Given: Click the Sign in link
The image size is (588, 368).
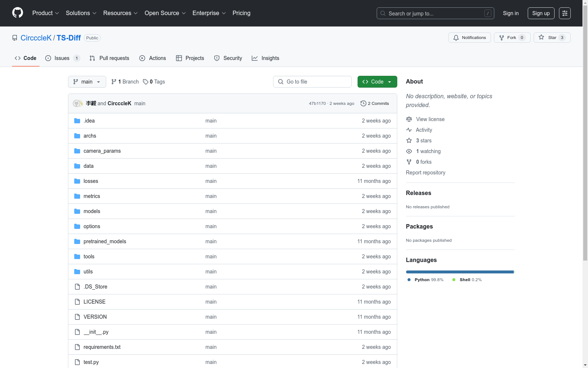Looking at the screenshot, I should [511, 13].
